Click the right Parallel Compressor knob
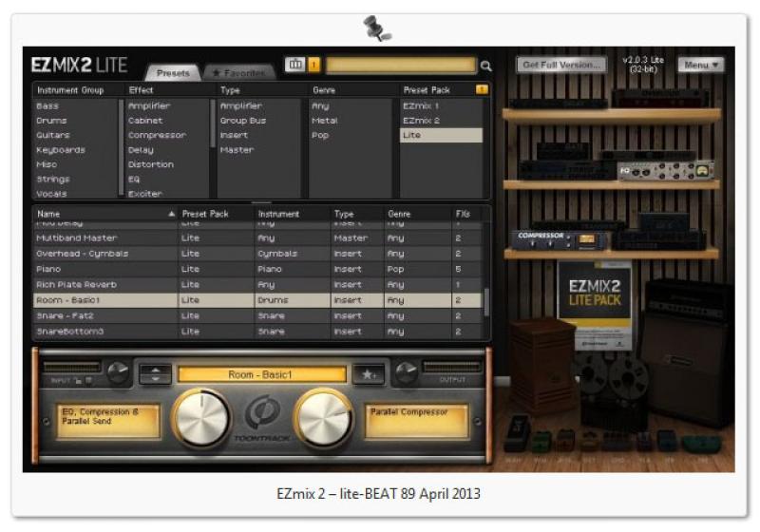 [325, 417]
